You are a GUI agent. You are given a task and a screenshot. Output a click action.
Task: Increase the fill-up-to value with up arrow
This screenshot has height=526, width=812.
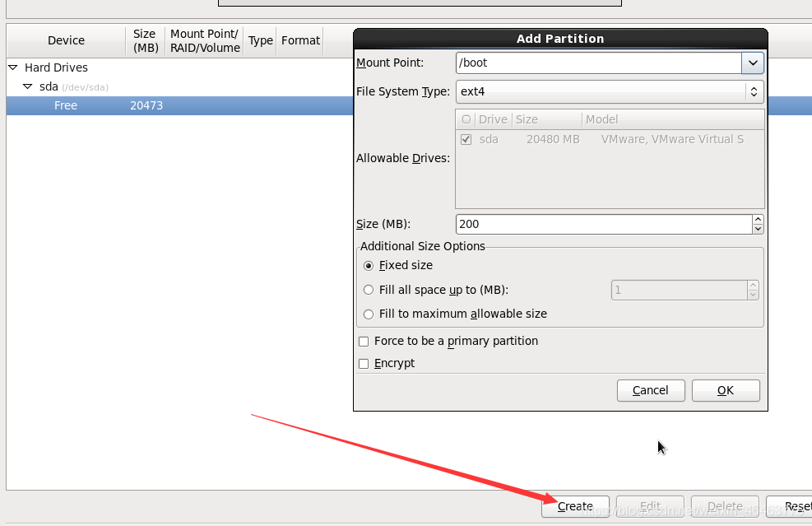coord(753,286)
